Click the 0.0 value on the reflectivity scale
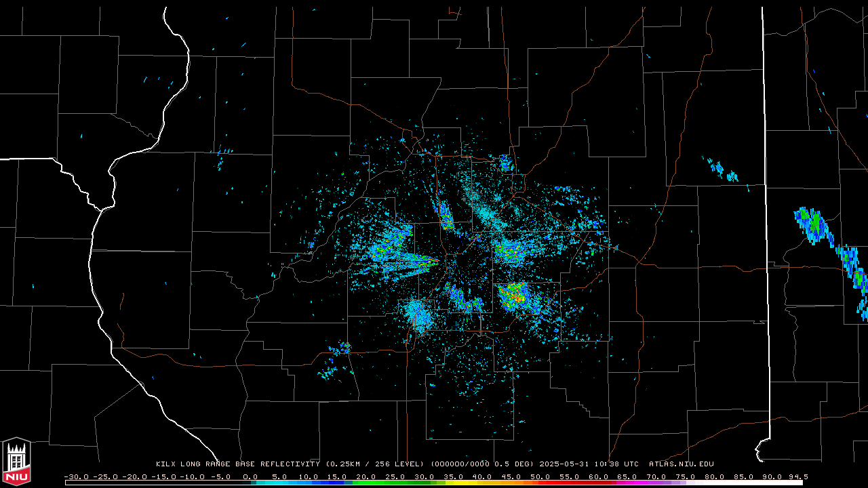This screenshot has width=868, height=488. coord(250,476)
